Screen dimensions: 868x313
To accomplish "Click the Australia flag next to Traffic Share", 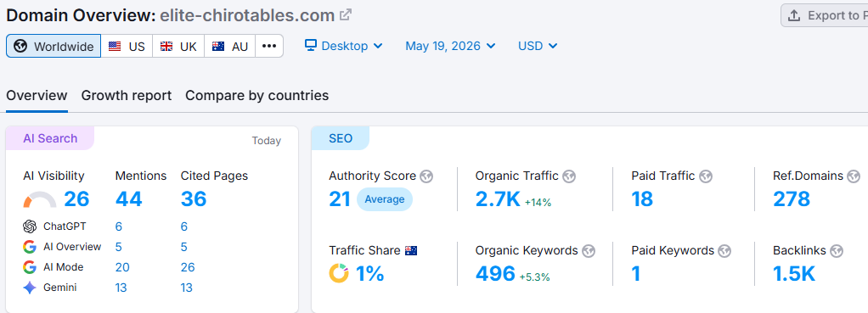I will (x=411, y=250).
